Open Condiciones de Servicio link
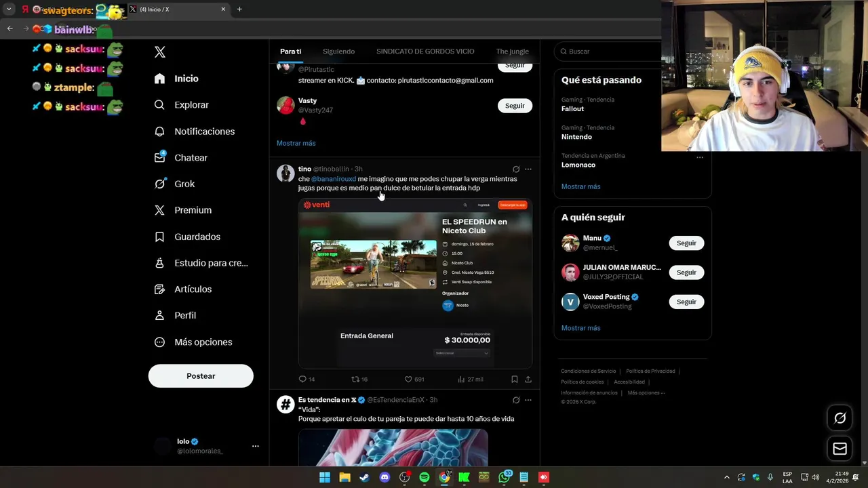The width and height of the screenshot is (868, 488). [x=588, y=371]
